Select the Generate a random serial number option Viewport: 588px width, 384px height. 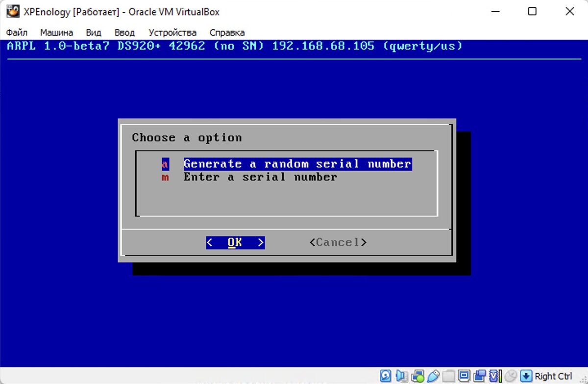[296, 164]
